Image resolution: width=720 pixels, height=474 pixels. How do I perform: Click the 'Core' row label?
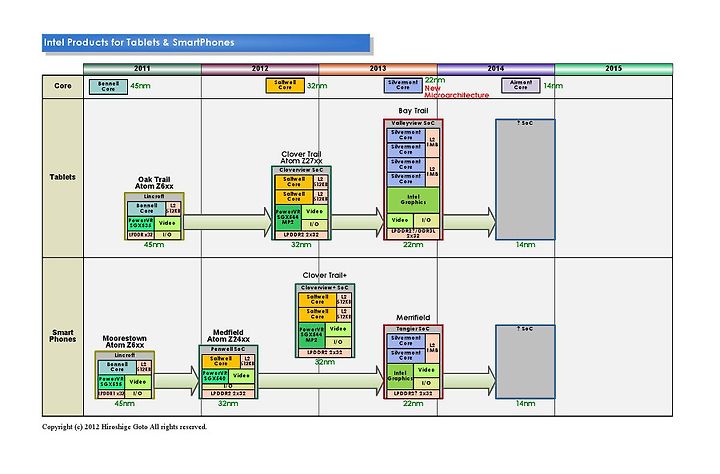tap(63, 86)
